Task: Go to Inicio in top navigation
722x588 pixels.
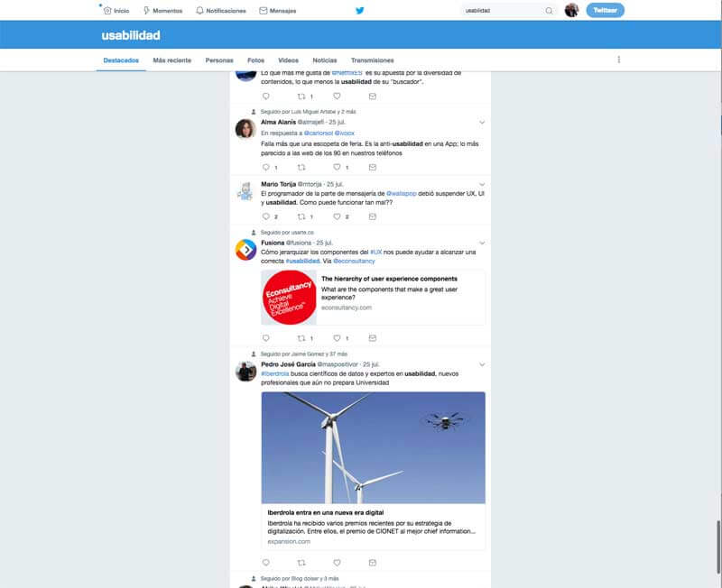Action: pyautogui.click(x=116, y=11)
